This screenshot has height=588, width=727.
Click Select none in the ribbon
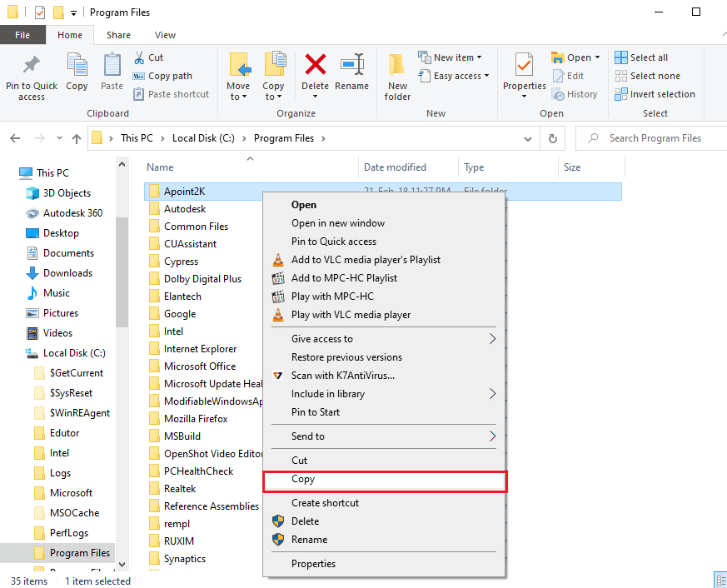[x=648, y=76]
